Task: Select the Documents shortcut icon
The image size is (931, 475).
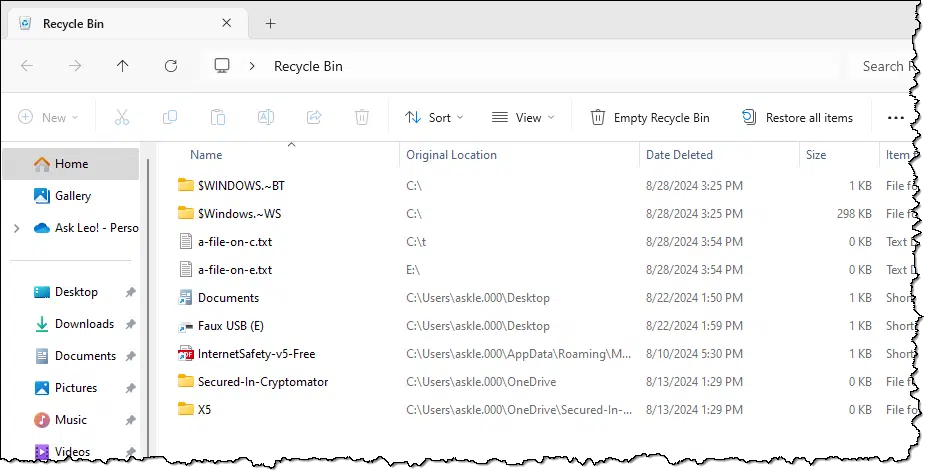Action: point(185,297)
